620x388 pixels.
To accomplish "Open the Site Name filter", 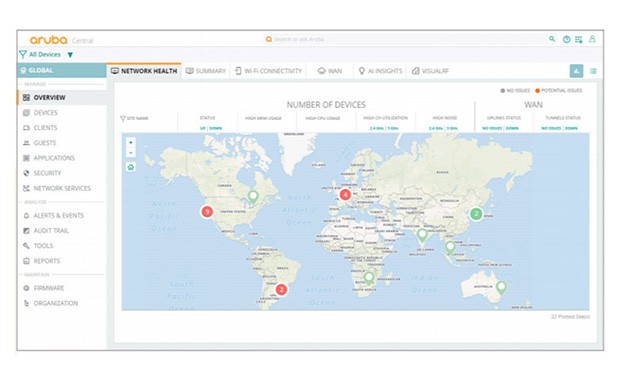I will 134,118.
